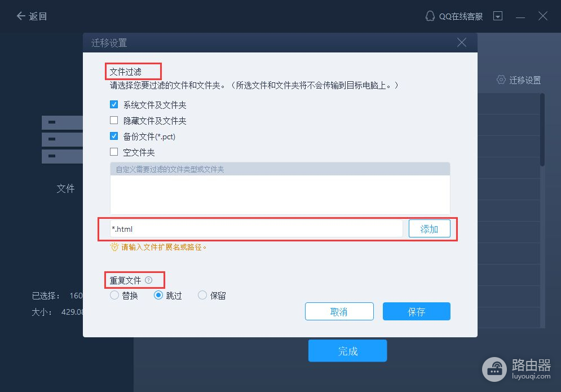Click the help question mark next to 重复文件

[148, 280]
